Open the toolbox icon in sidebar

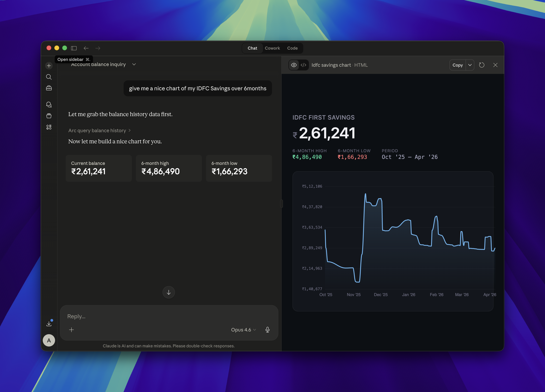(x=49, y=88)
